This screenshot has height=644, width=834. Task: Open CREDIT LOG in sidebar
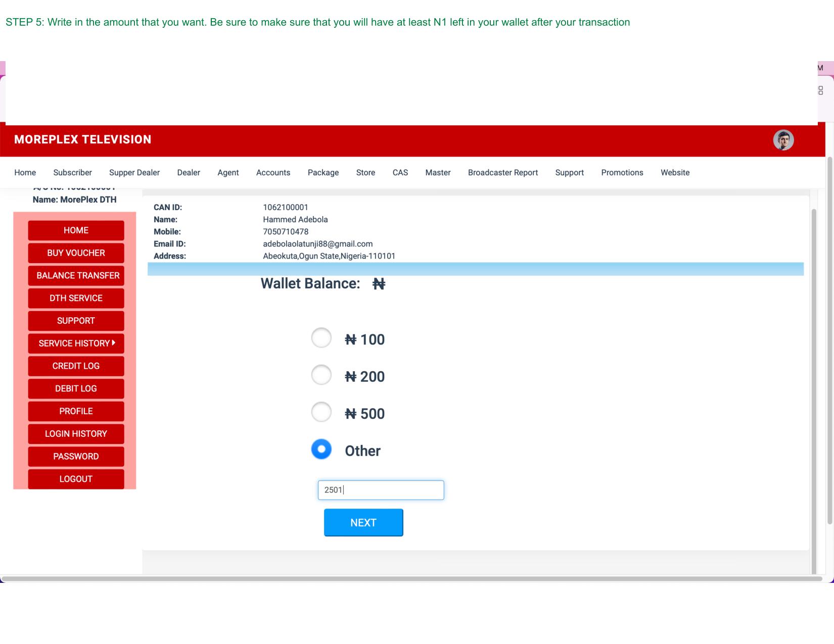coord(76,366)
